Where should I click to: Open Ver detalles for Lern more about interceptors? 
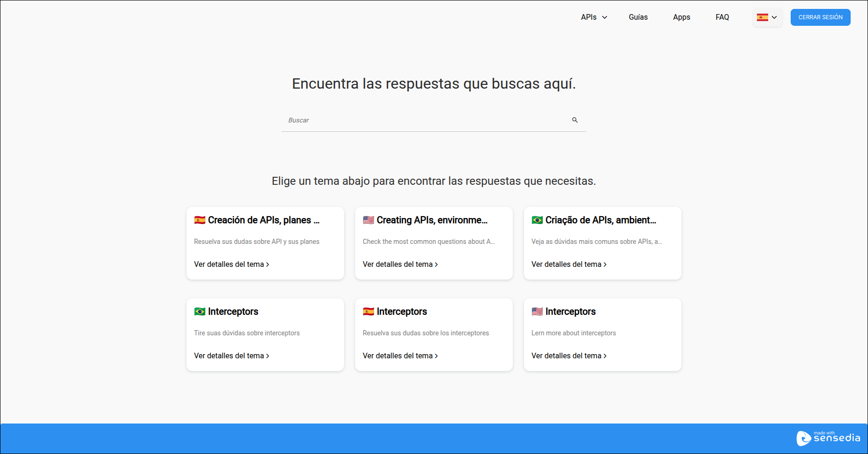tap(569, 356)
